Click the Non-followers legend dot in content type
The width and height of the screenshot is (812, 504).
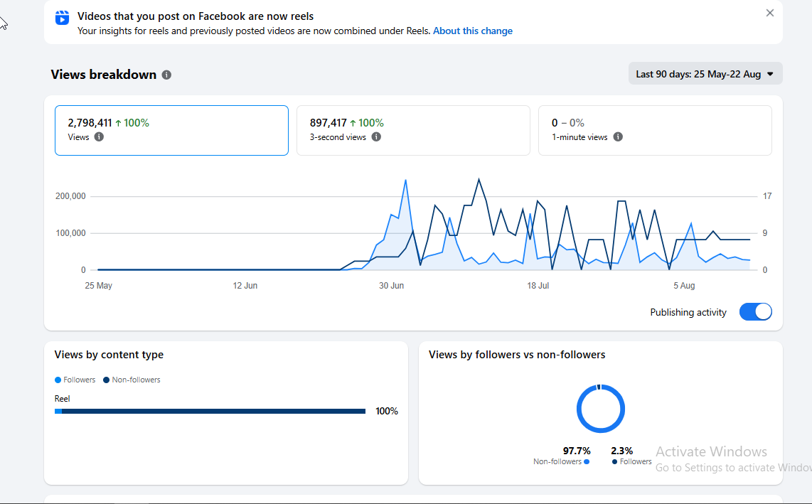(106, 380)
